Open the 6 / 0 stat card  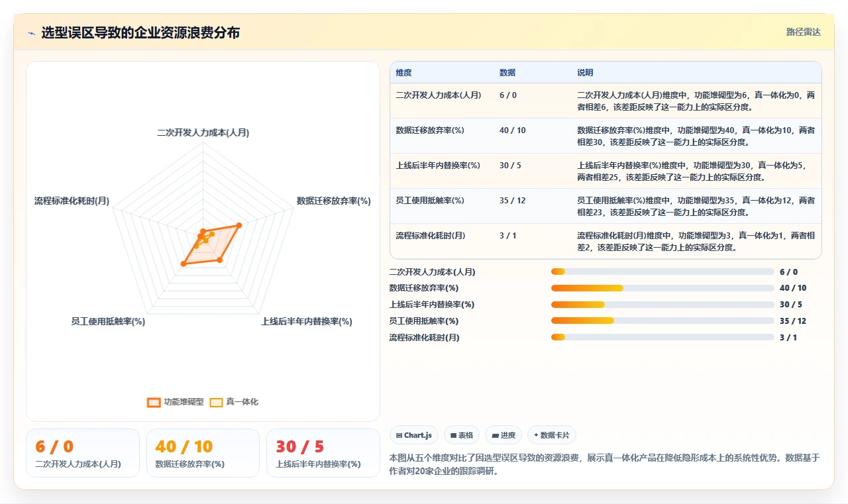pyautogui.click(x=83, y=453)
